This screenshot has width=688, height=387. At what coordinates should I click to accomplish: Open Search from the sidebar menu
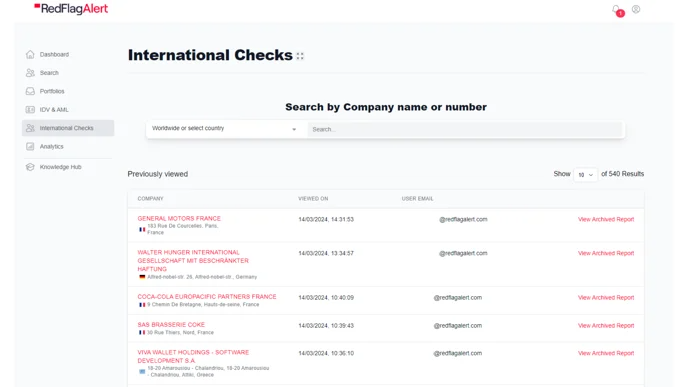point(49,73)
